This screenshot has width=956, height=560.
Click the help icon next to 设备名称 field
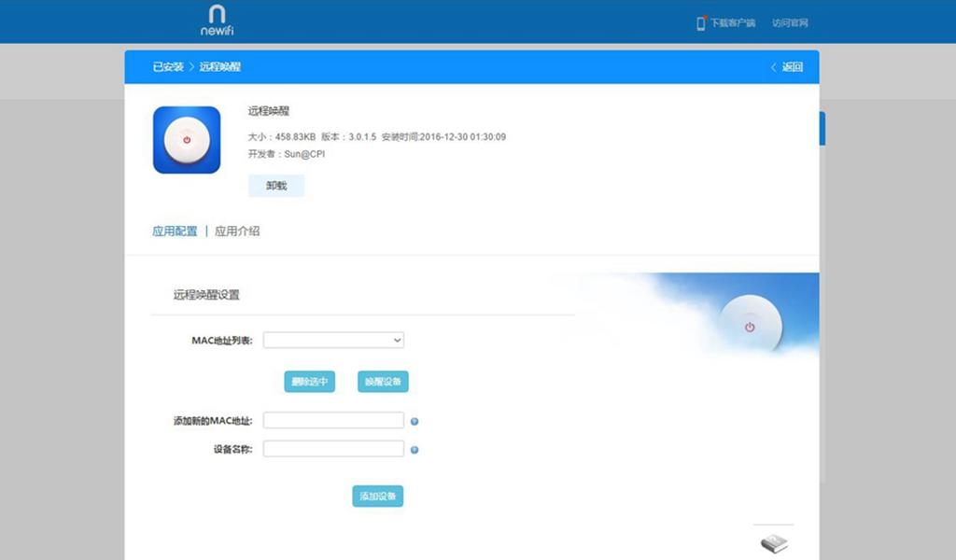pyautogui.click(x=414, y=449)
